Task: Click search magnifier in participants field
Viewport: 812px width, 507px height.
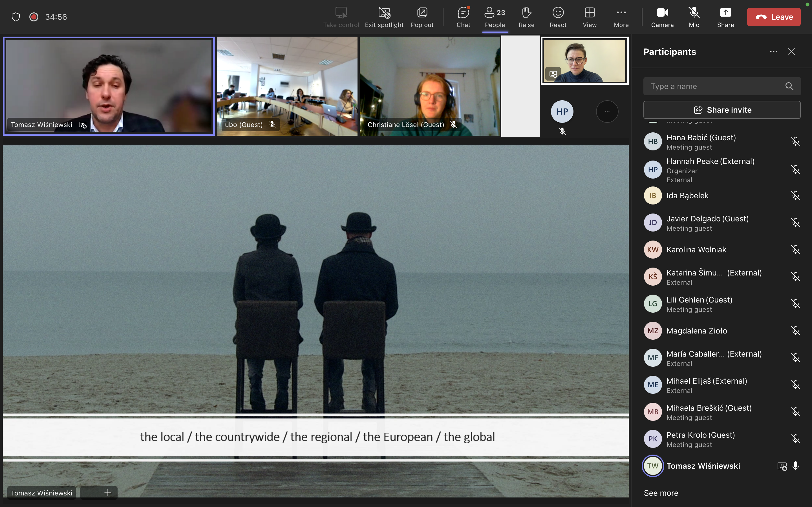Action: click(789, 86)
